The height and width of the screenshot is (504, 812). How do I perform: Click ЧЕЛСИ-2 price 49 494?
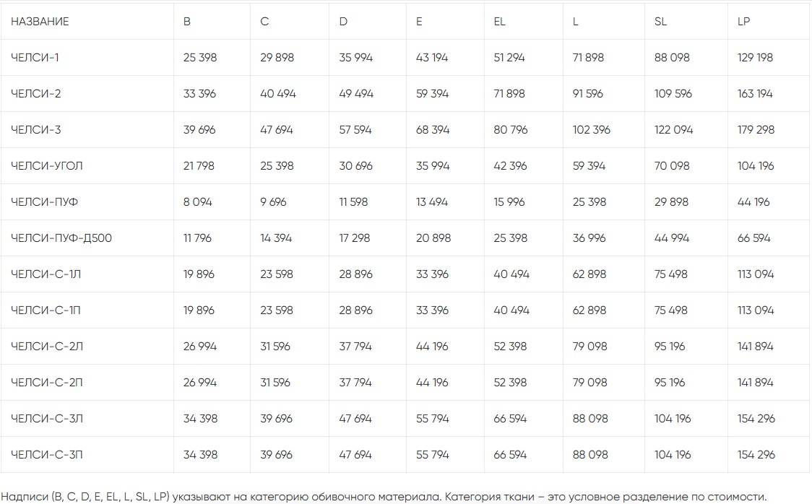tap(356, 94)
